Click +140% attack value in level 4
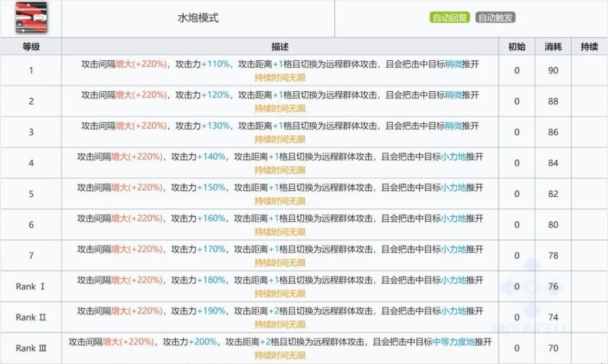Image resolution: width=608 pixels, height=364 pixels. [212, 157]
